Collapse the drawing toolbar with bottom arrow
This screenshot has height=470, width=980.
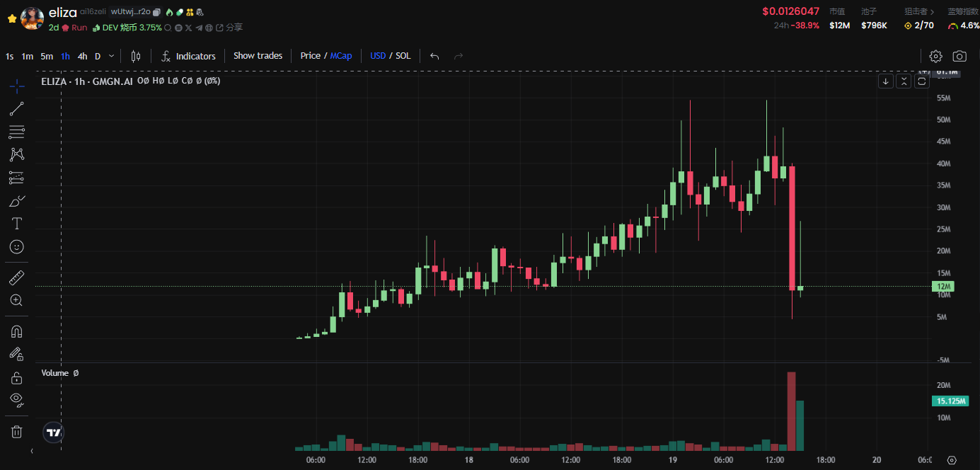[31, 450]
